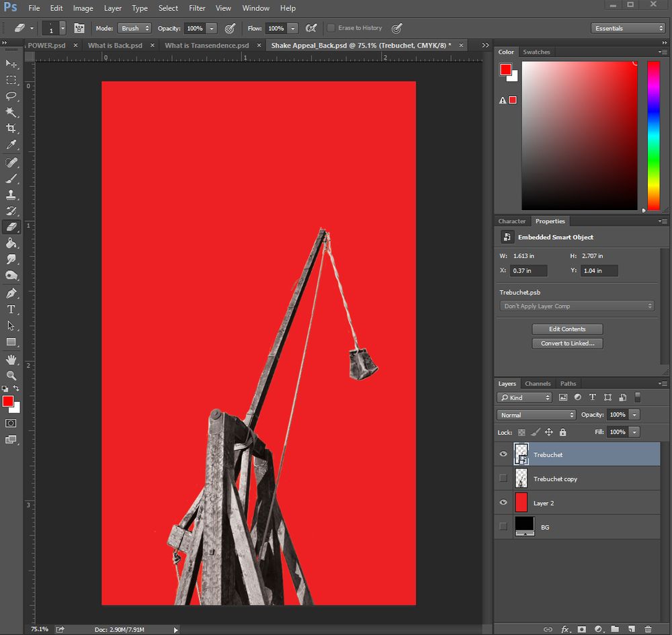Image resolution: width=672 pixels, height=635 pixels.
Task: Select the Zoom tool
Action: click(x=11, y=375)
